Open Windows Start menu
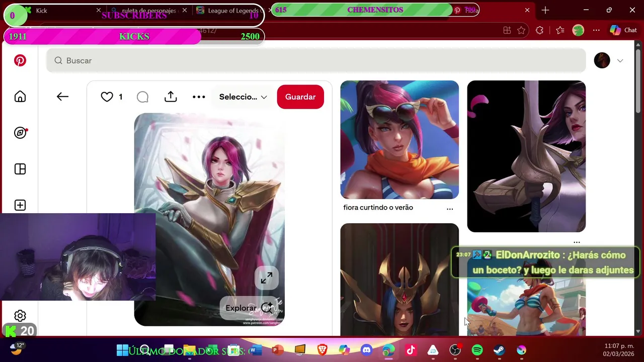The width and height of the screenshot is (644, 362). point(122,350)
